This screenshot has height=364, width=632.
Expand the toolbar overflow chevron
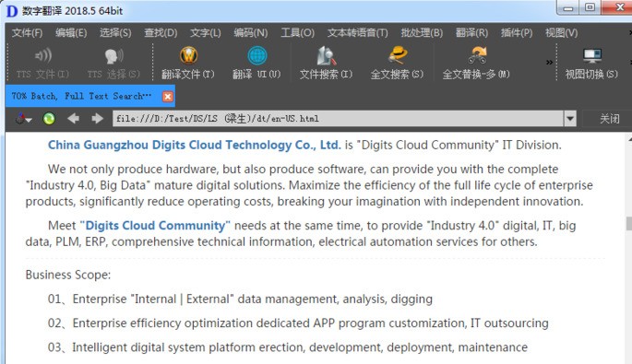pyautogui.click(x=549, y=63)
